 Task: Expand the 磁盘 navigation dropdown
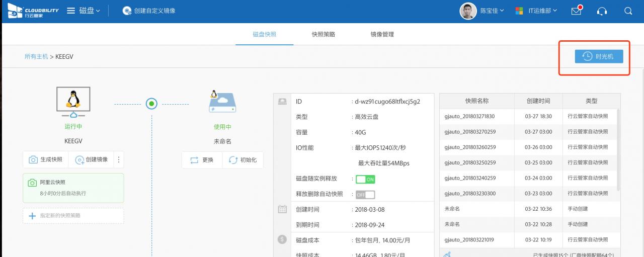pyautogui.click(x=90, y=11)
